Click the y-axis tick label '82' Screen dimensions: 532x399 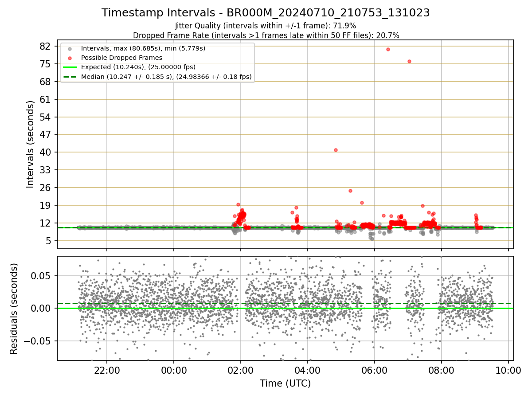tap(46, 46)
